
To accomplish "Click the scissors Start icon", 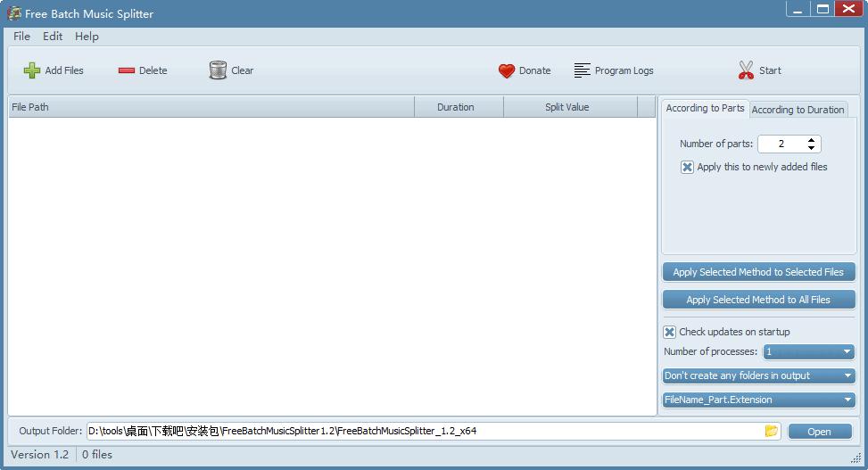I will (746, 70).
